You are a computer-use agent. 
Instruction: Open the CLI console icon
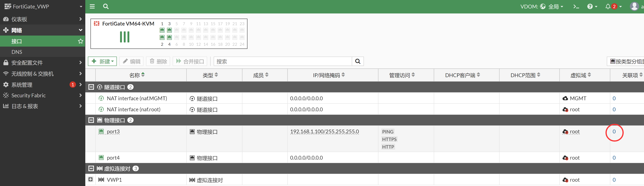[576, 7]
